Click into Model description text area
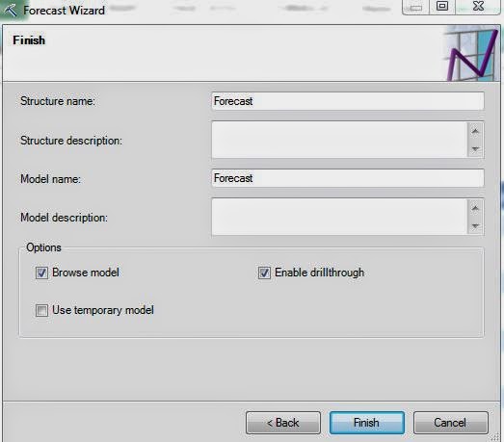 (x=339, y=217)
